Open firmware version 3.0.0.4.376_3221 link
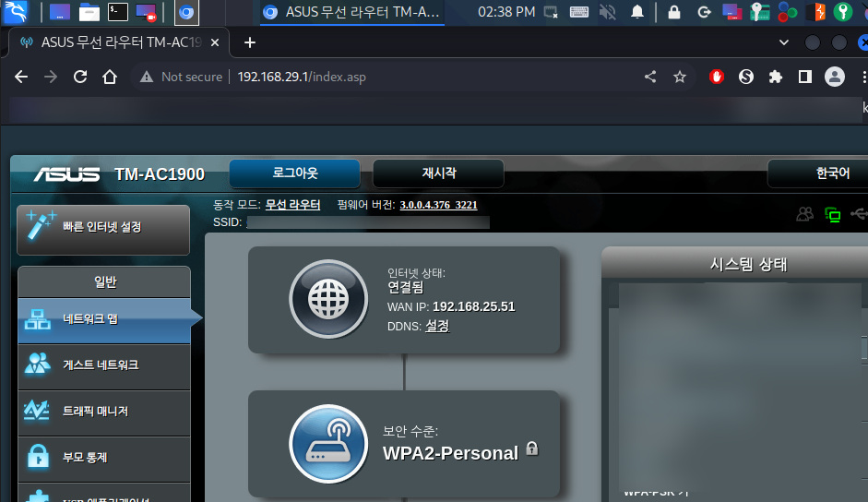 coord(438,205)
